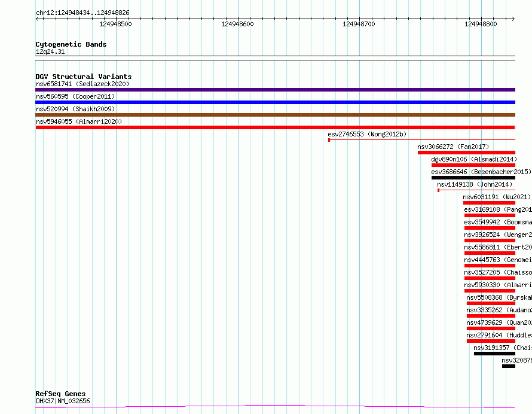Image resolution: width=532 pixels, height=414 pixels.
Task: Open the DGV Structural Variants track heading
Action: [84, 77]
